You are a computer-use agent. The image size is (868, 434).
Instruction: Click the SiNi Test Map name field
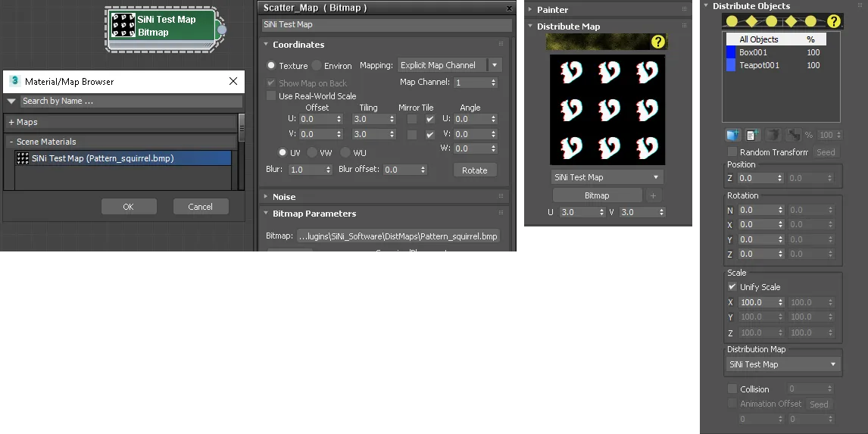[387, 24]
